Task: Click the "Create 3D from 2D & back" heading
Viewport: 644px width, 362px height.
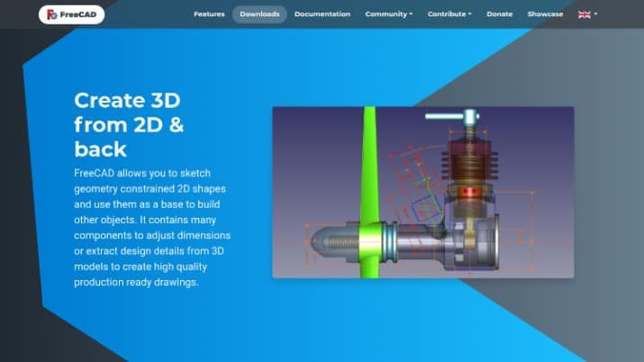Action: tap(129, 124)
